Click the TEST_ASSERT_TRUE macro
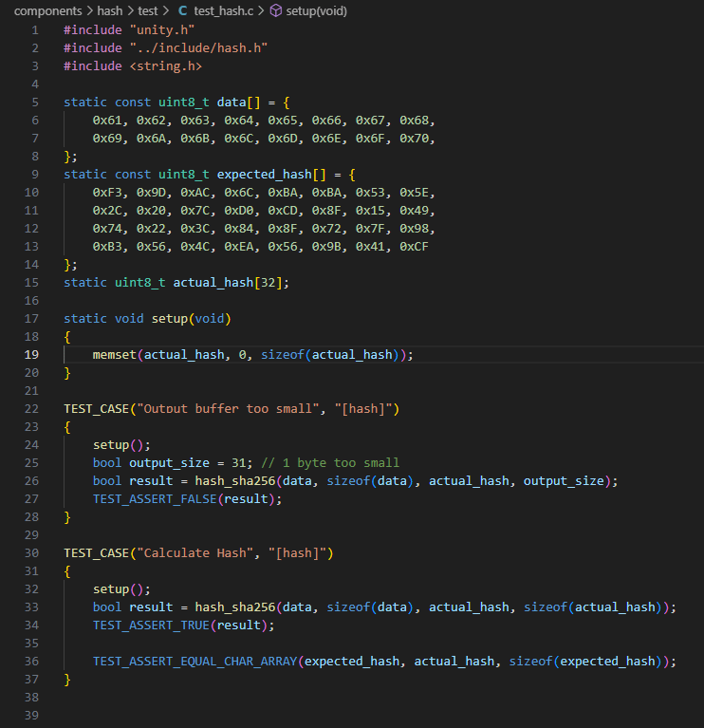704x728 pixels. [151, 625]
